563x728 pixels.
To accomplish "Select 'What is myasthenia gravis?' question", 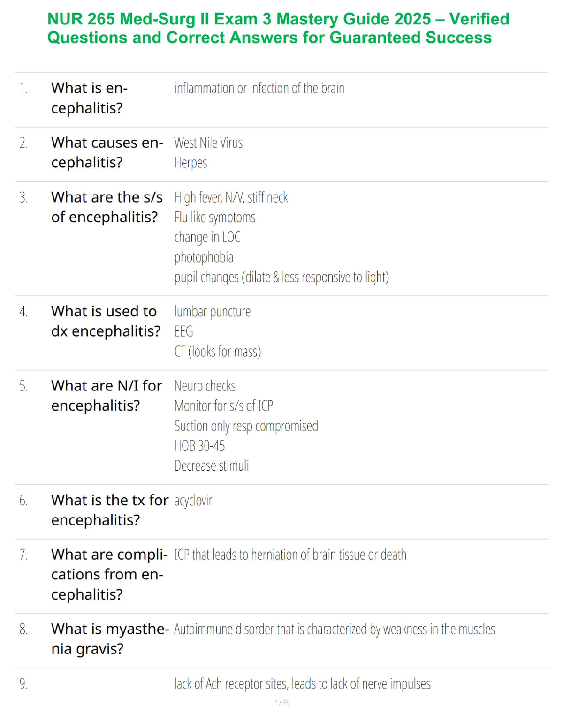I will click(x=110, y=639).
